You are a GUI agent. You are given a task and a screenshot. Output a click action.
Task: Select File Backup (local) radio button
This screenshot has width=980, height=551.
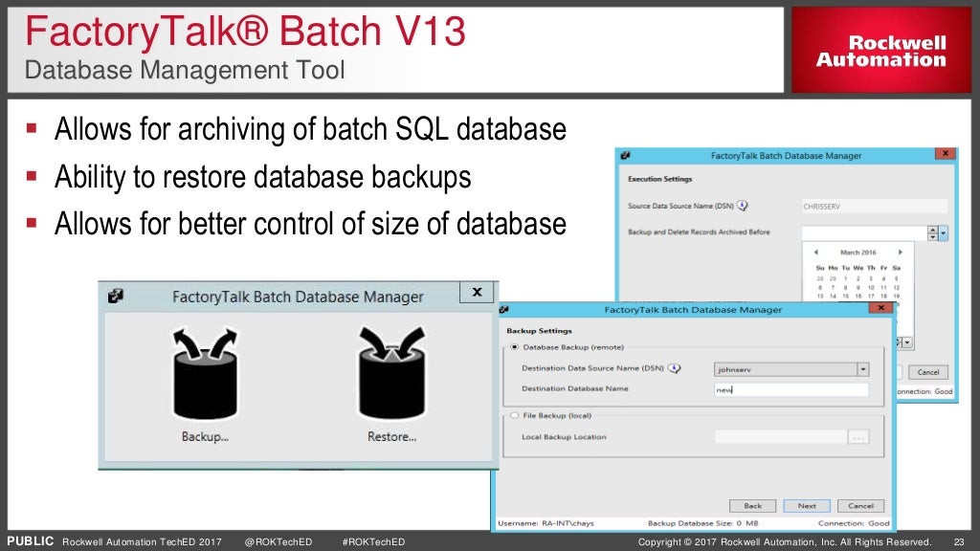pyautogui.click(x=514, y=415)
